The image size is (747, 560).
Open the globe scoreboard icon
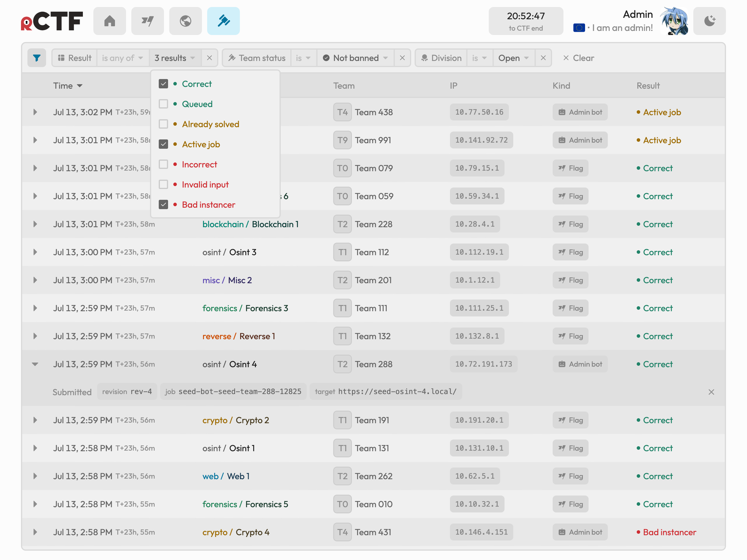click(185, 21)
